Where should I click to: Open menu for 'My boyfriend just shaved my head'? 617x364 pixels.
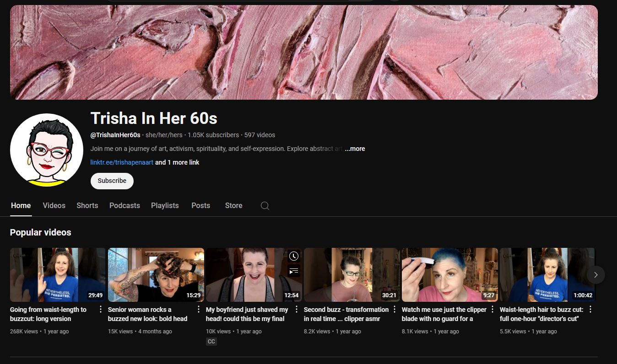click(x=297, y=310)
